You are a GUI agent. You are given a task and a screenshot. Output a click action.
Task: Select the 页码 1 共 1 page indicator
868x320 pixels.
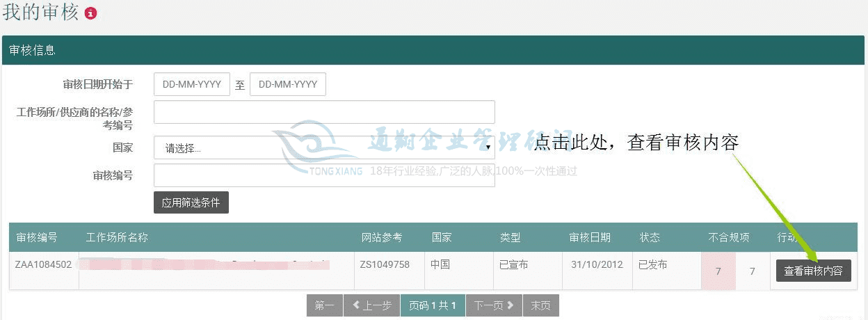tap(432, 305)
